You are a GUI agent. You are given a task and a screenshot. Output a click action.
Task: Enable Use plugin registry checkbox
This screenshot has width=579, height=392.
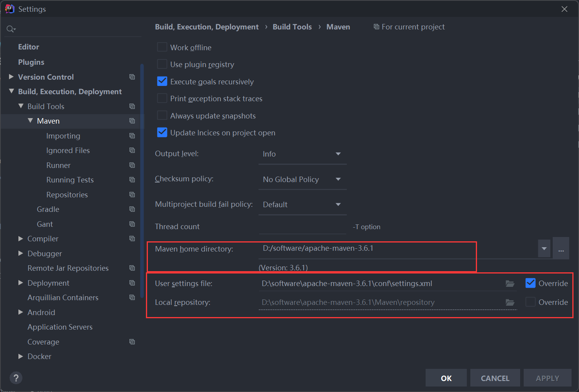162,64
